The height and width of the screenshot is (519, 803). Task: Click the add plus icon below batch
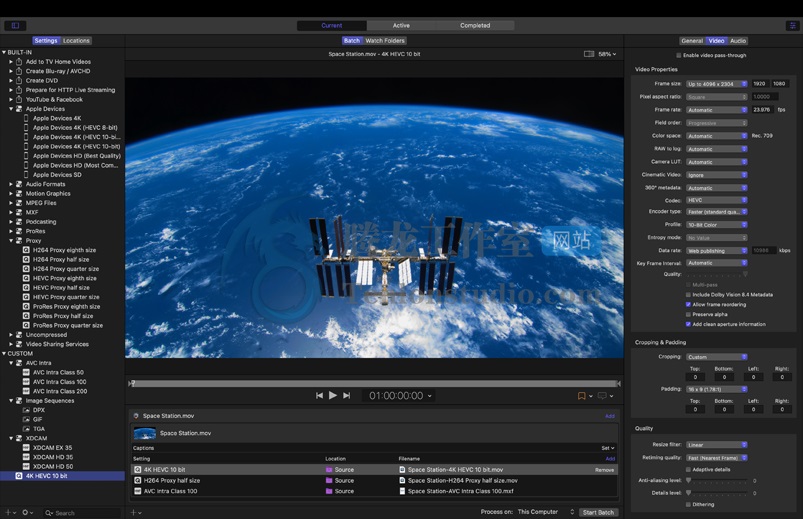136,512
